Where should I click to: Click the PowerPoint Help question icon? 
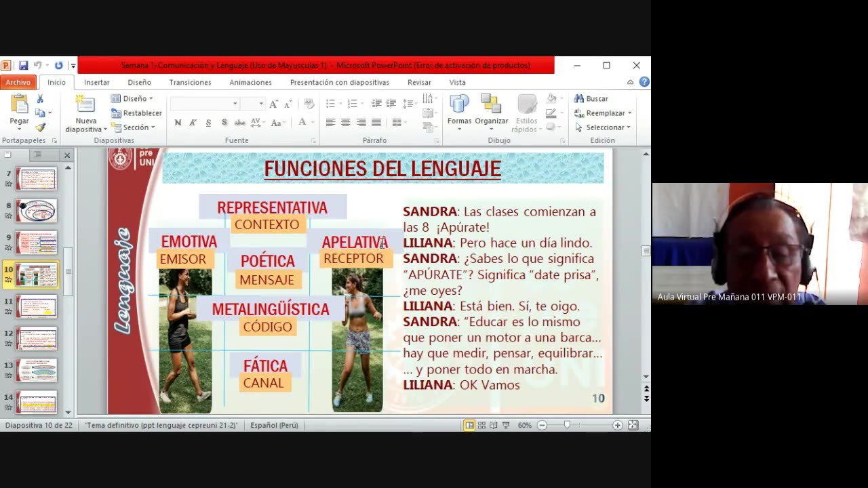click(x=644, y=82)
